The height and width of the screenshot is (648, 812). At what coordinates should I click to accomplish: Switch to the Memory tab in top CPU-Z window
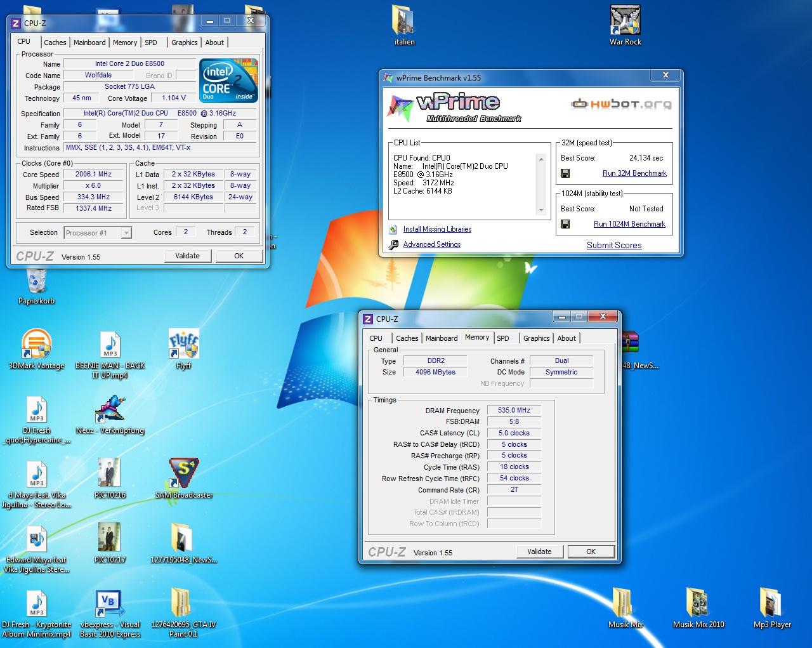(125, 43)
